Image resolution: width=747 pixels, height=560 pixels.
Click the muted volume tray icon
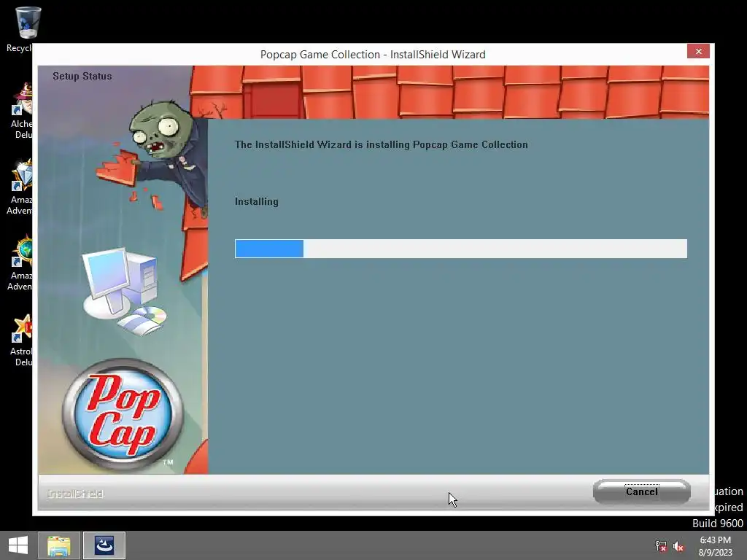(678, 546)
